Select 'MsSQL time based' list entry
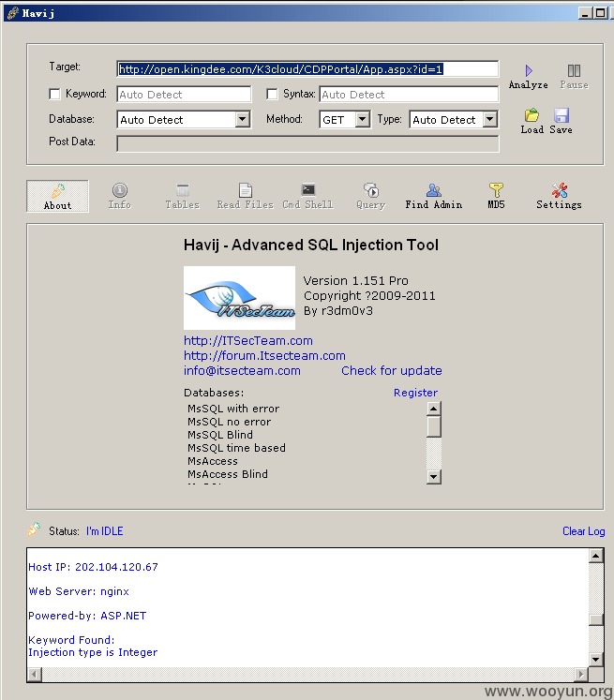 click(x=236, y=448)
